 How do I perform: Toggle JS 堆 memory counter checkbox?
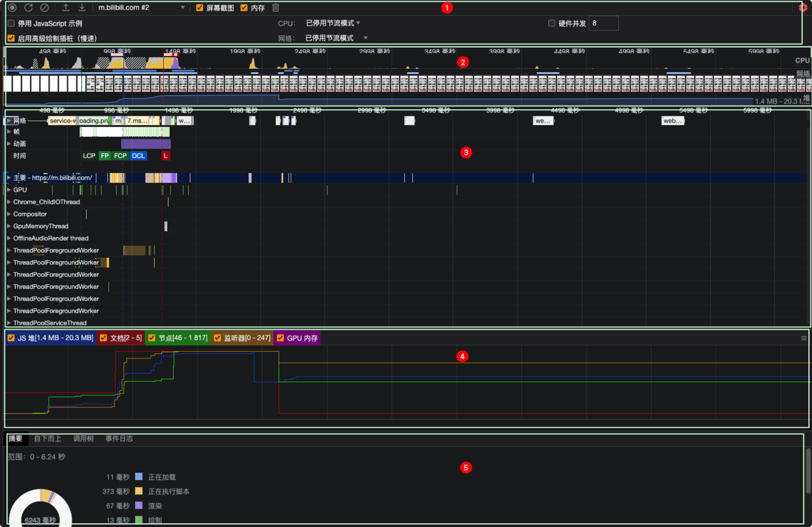click(11, 338)
